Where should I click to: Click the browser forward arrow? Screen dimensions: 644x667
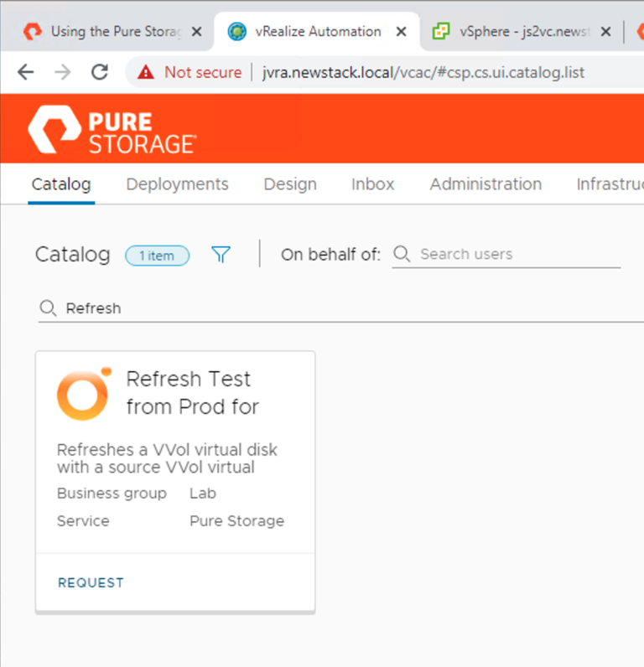pyautogui.click(x=63, y=73)
